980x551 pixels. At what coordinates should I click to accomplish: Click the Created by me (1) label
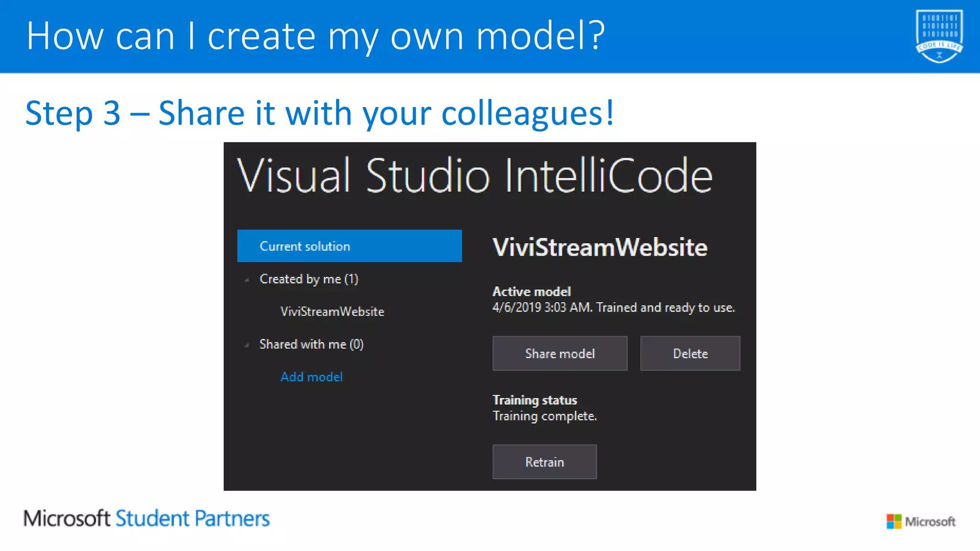click(x=309, y=279)
